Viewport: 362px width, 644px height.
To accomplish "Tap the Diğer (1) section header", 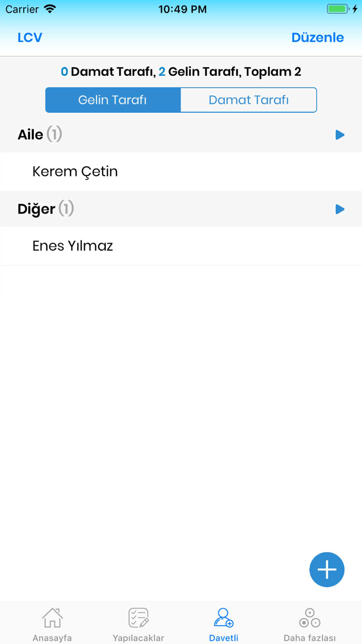I will (x=181, y=209).
